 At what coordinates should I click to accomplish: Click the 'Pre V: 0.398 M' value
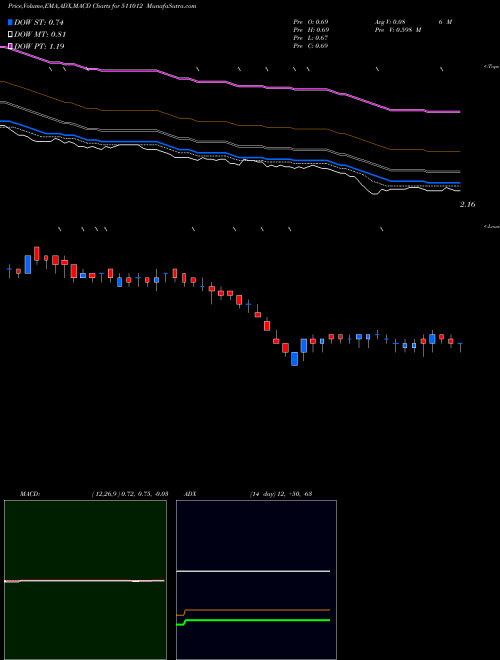pyautogui.click(x=398, y=30)
